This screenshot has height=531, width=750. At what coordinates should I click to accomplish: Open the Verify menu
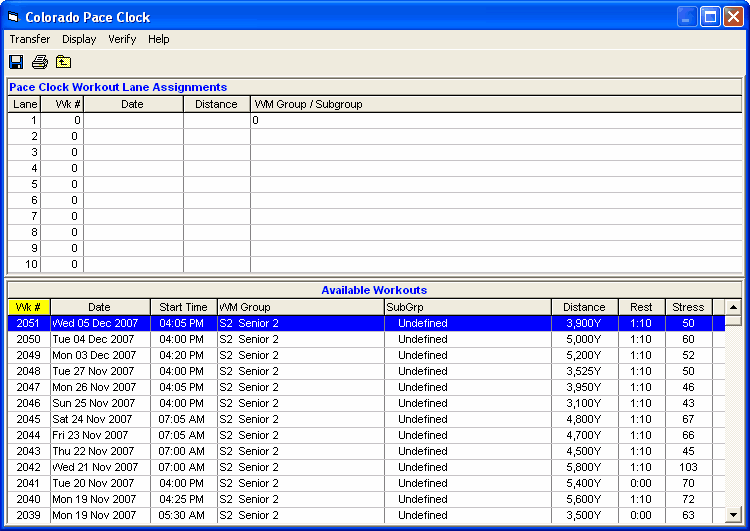(x=122, y=39)
